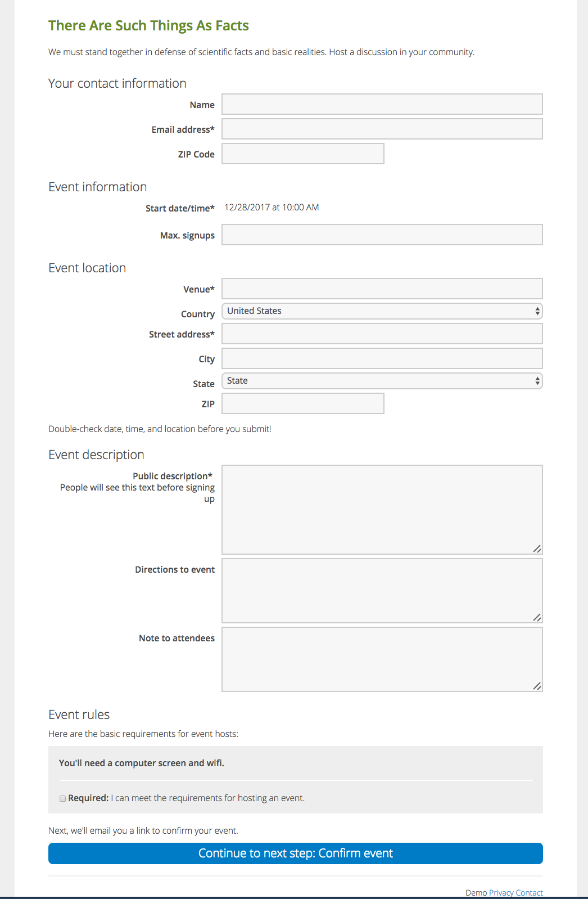Click the Street address field
This screenshot has width=588, height=899.
click(x=382, y=334)
